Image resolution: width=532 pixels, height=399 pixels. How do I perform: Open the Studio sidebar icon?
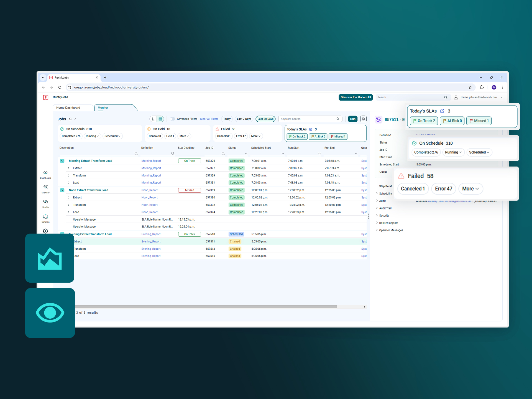tap(45, 203)
